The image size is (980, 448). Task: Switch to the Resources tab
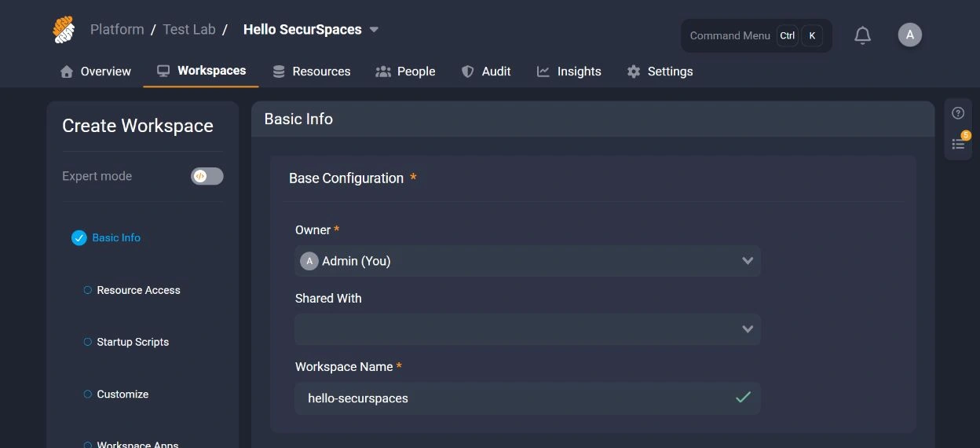[x=312, y=72]
